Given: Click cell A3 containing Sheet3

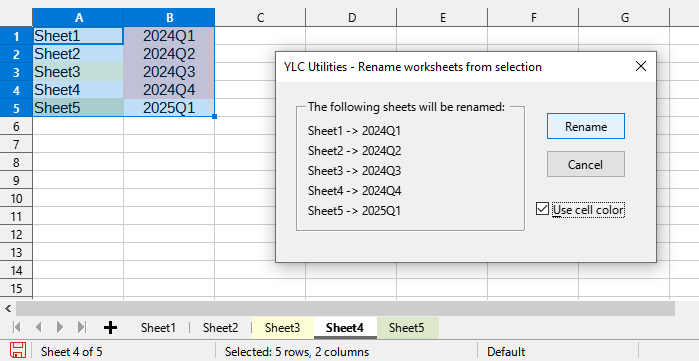Looking at the screenshot, I should click(78, 72).
